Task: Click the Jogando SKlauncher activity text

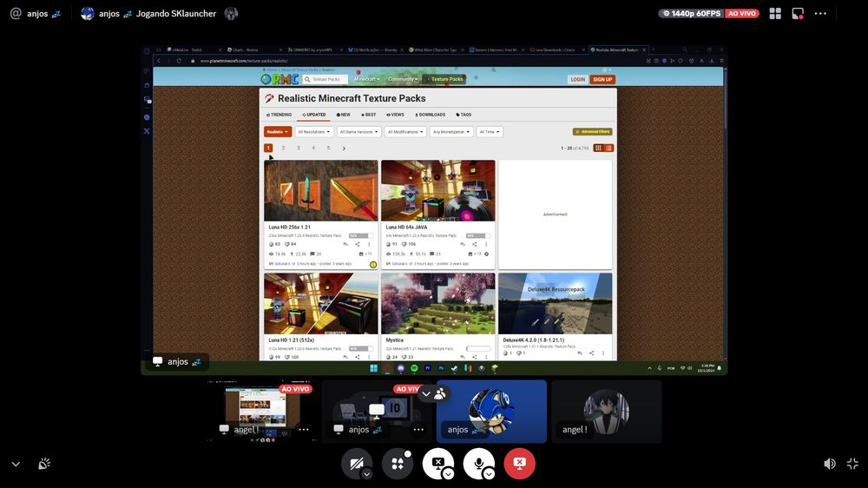Action: pos(176,13)
